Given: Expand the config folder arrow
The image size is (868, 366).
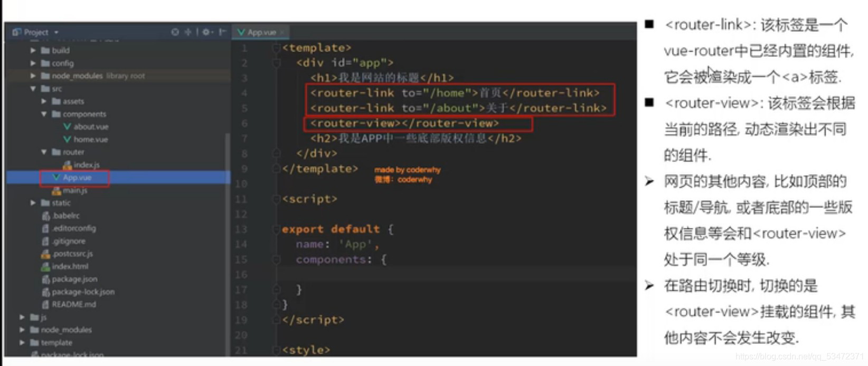Looking at the screenshot, I should tap(33, 63).
